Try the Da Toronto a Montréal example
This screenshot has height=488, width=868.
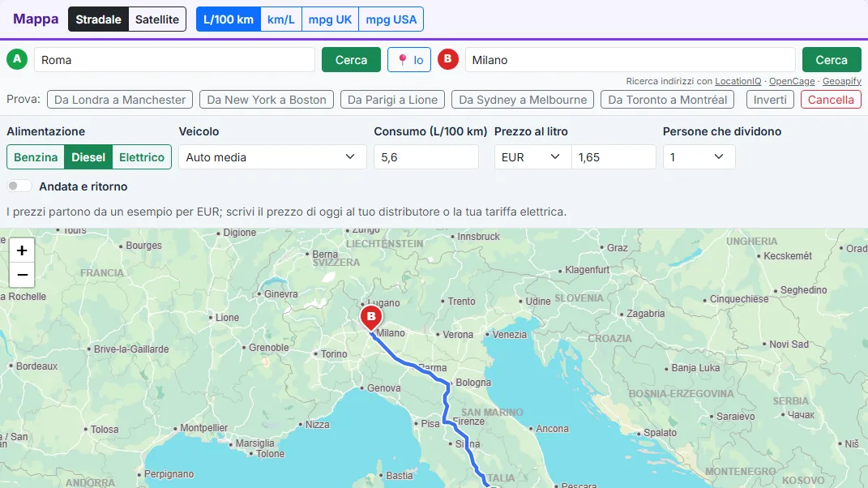tap(668, 100)
